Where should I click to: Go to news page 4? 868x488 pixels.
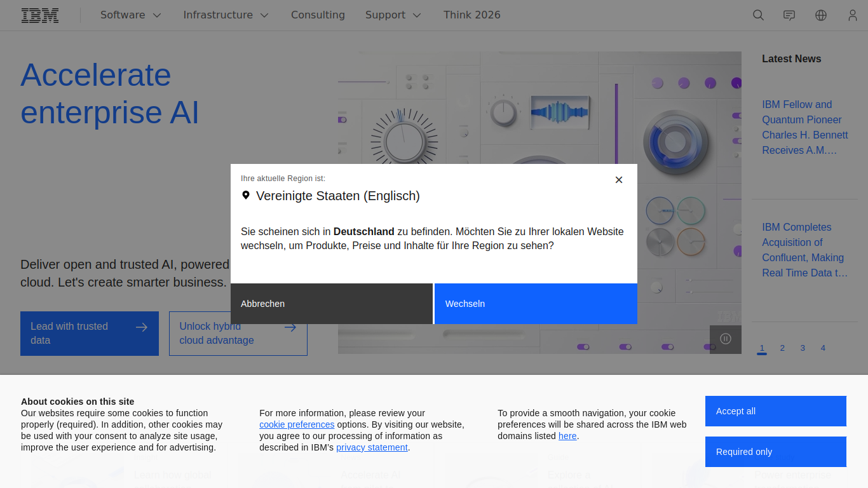823,348
